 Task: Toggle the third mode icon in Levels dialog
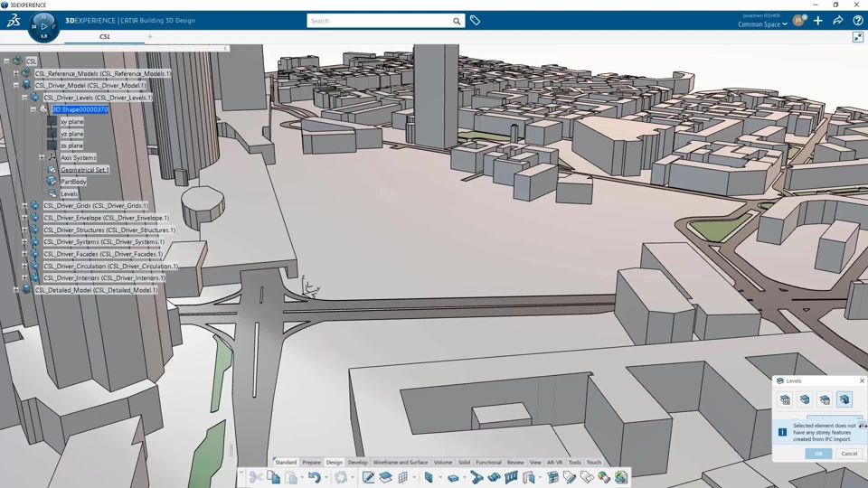(825, 399)
